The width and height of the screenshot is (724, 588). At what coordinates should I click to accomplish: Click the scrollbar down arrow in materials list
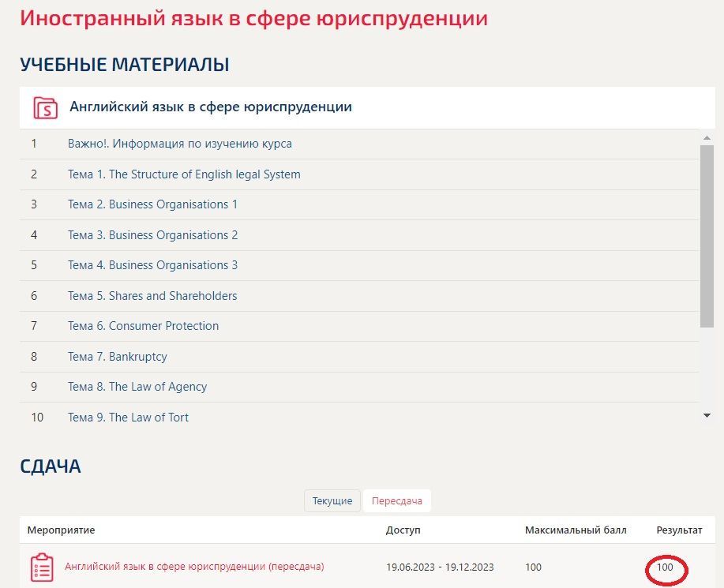[707, 415]
